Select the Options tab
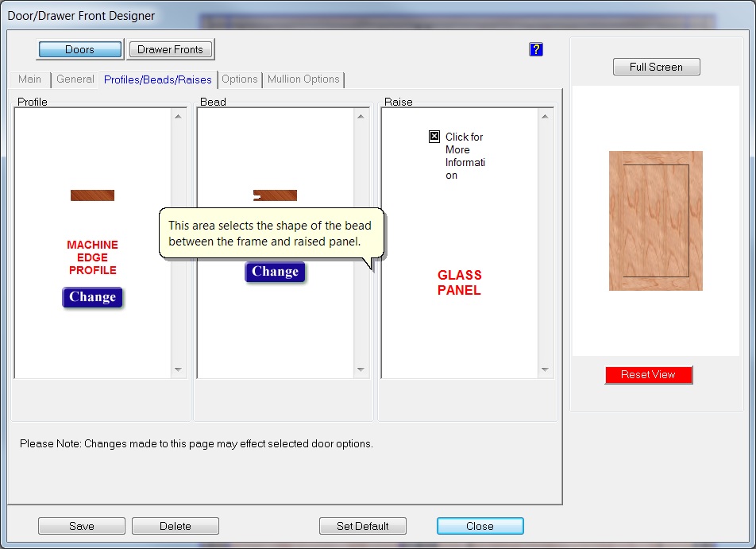Viewport: 756px width, 549px height. 239,79
